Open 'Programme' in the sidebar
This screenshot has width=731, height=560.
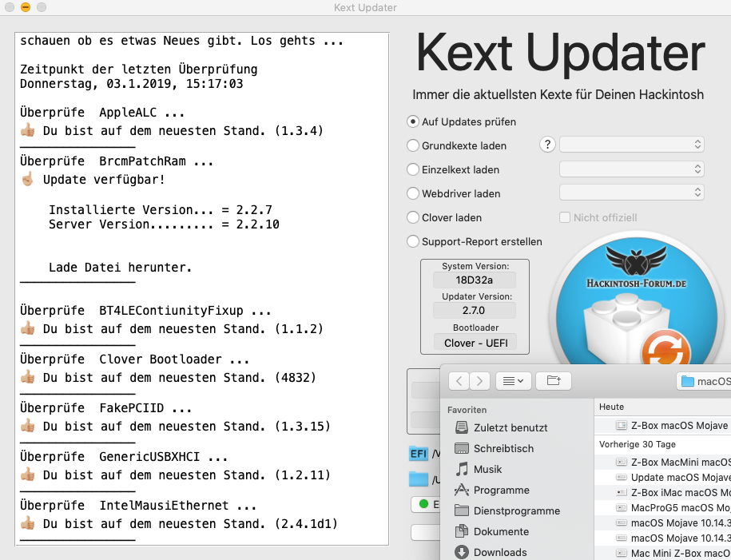pos(501,490)
